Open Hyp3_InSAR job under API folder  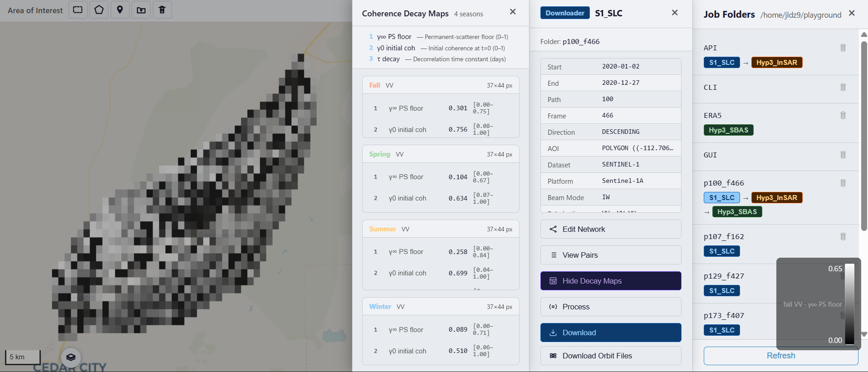[776, 63]
